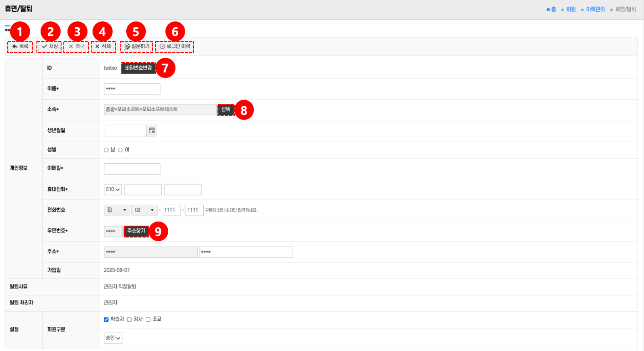
Task: Open the 생년월일 calendar picker icon
Action: [x=152, y=131]
